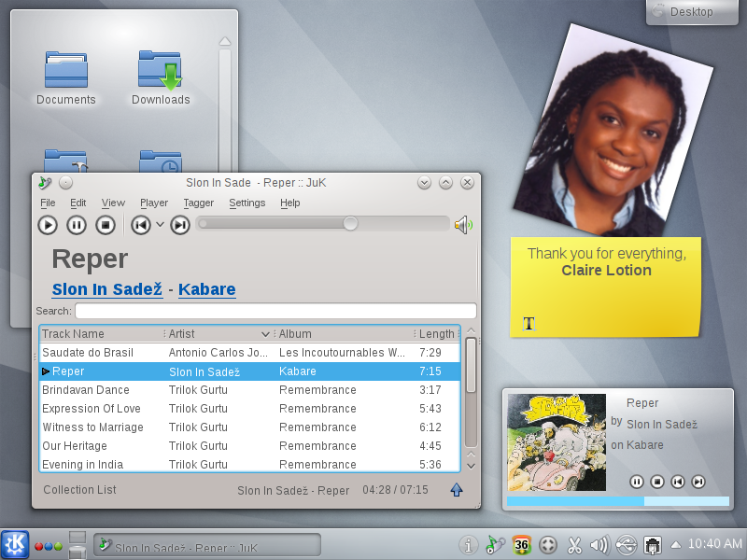Open the File menu

point(48,203)
